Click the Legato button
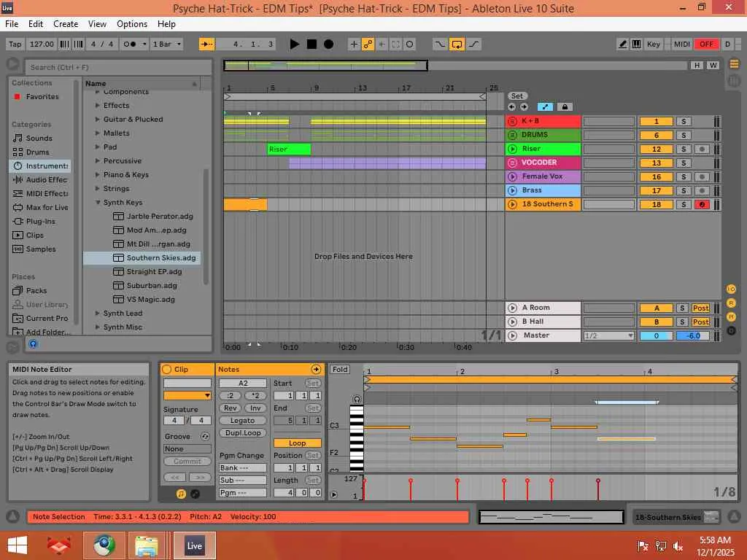This screenshot has width=747, height=560. coord(242,421)
